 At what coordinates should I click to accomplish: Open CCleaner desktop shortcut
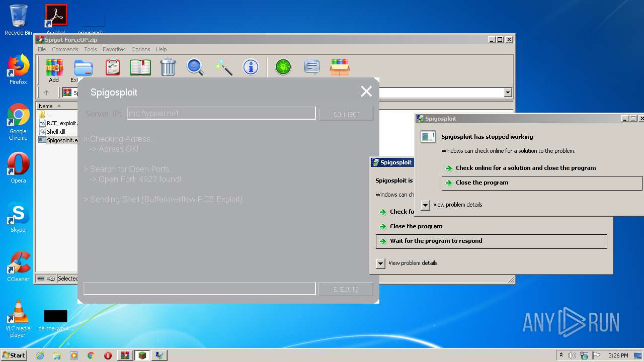coord(18,266)
